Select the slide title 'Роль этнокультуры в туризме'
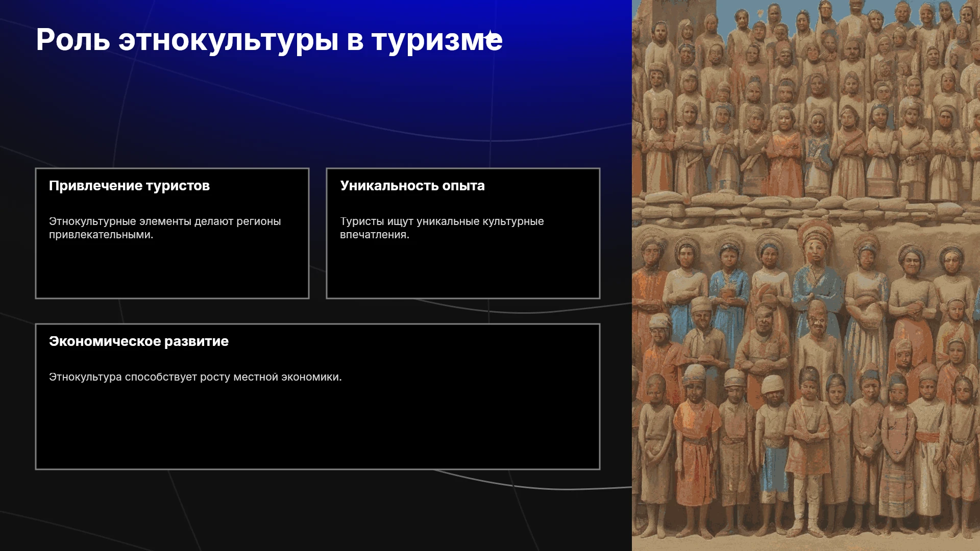Image resolution: width=980 pixels, height=551 pixels. point(269,40)
